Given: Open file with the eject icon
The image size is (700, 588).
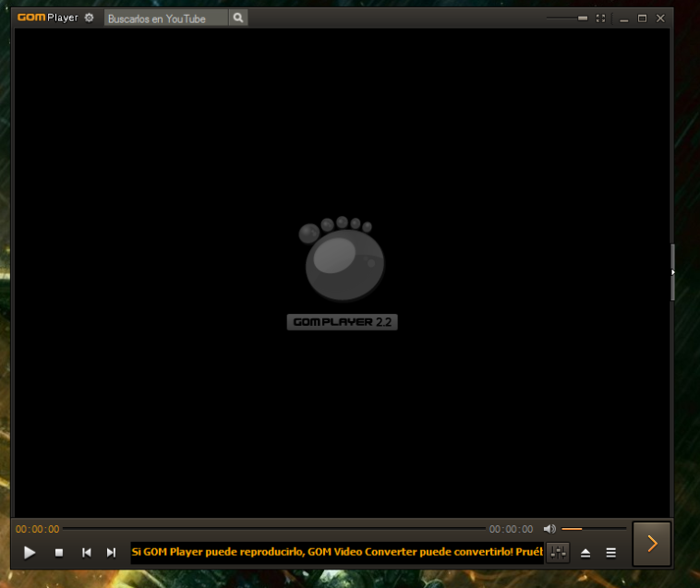Looking at the screenshot, I should pyautogui.click(x=585, y=553).
